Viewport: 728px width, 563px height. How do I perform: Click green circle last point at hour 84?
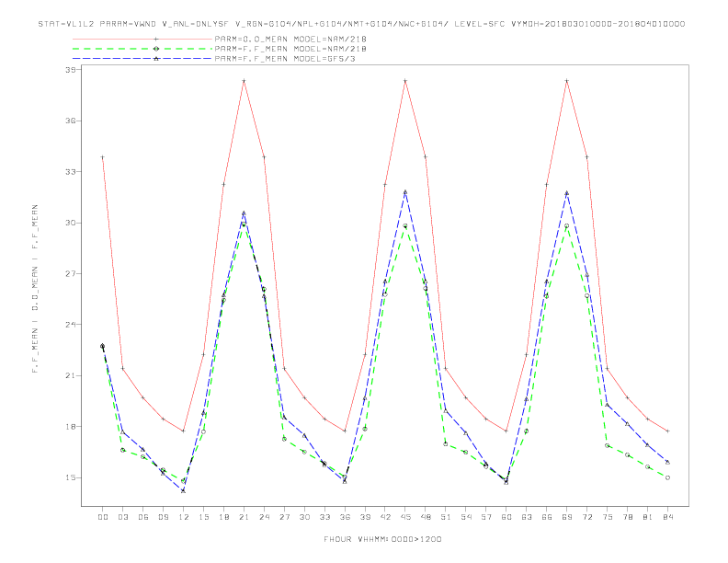click(x=667, y=477)
